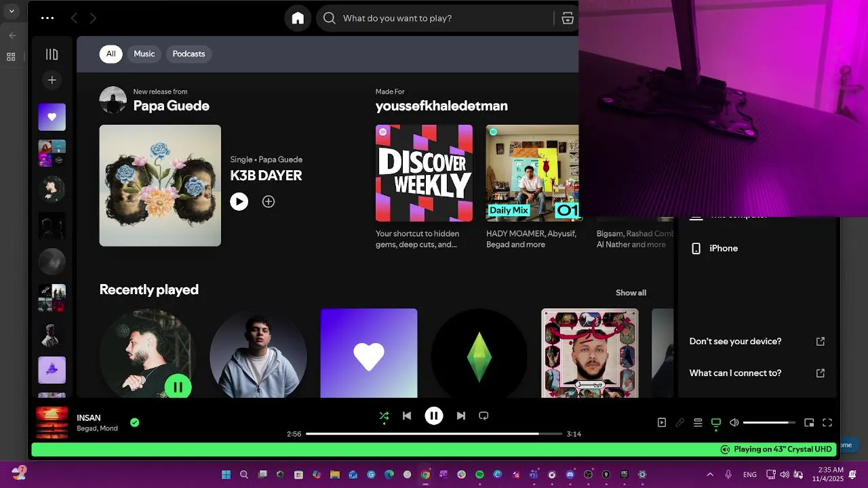Click the search input field
The width and height of the screenshot is (868, 488).
pyautogui.click(x=448, y=18)
